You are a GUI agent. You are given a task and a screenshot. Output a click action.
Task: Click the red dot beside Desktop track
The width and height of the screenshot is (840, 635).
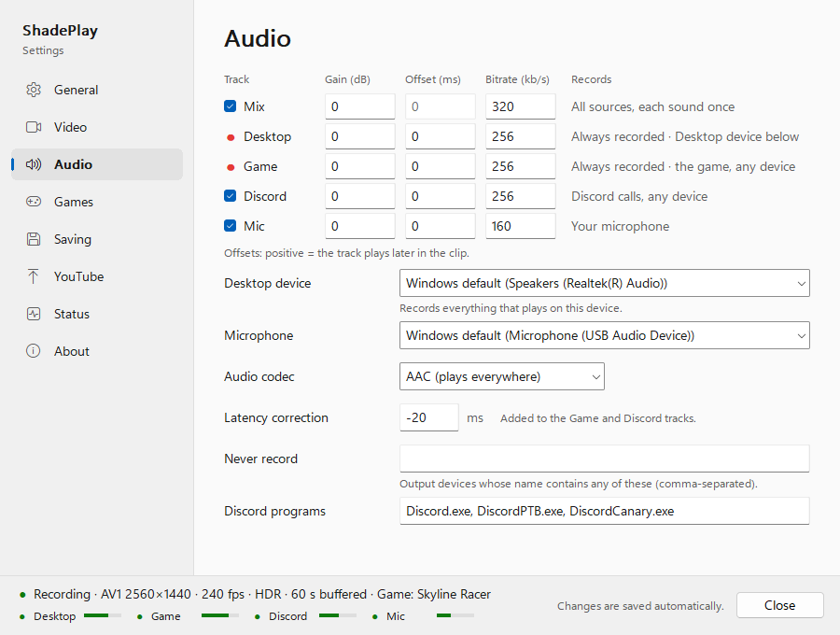[x=231, y=137]
